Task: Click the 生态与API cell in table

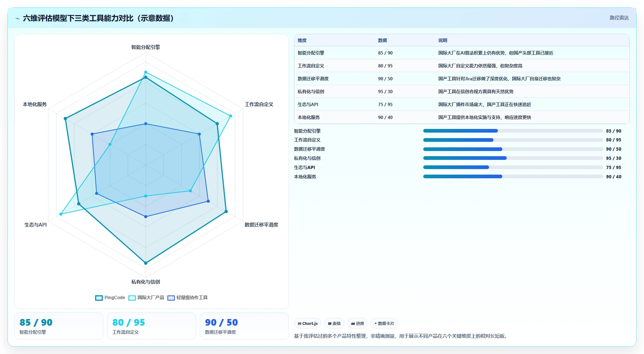Action: [308, 105]
